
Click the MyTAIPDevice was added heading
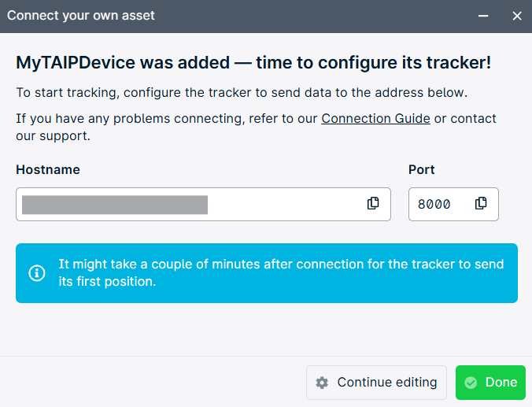pos(253,62)
